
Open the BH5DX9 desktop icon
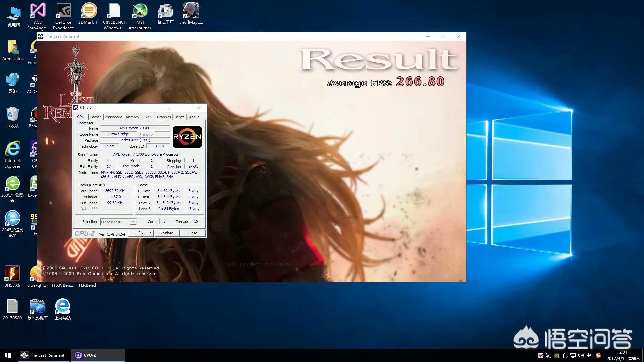(x=12, y=274)
